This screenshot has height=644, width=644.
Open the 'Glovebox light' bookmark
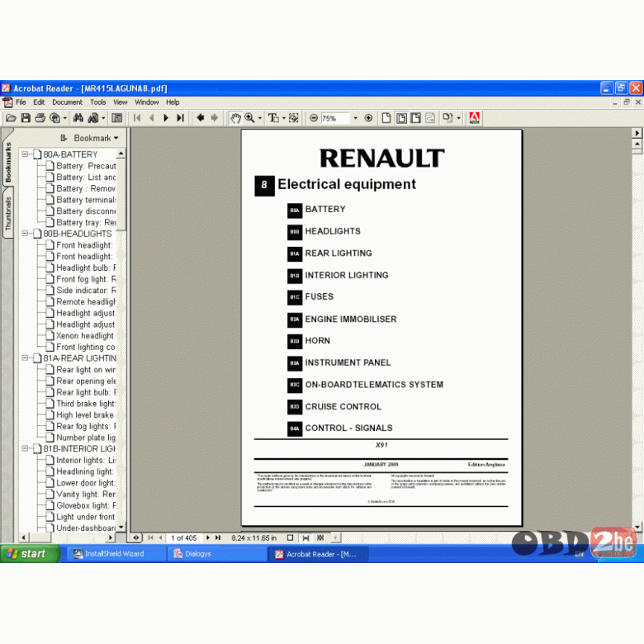click(86, 505)
